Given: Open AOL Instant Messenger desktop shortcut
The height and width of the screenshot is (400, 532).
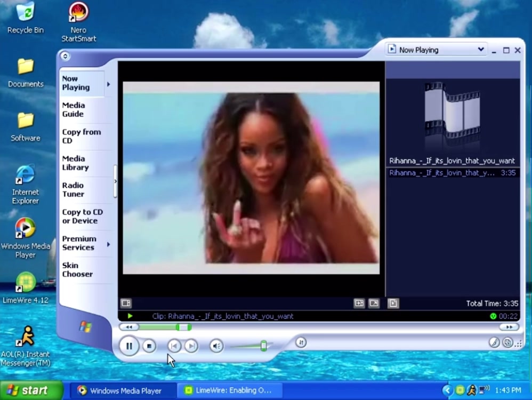Looking at the screenshot, I should click(x=26, y=346).
